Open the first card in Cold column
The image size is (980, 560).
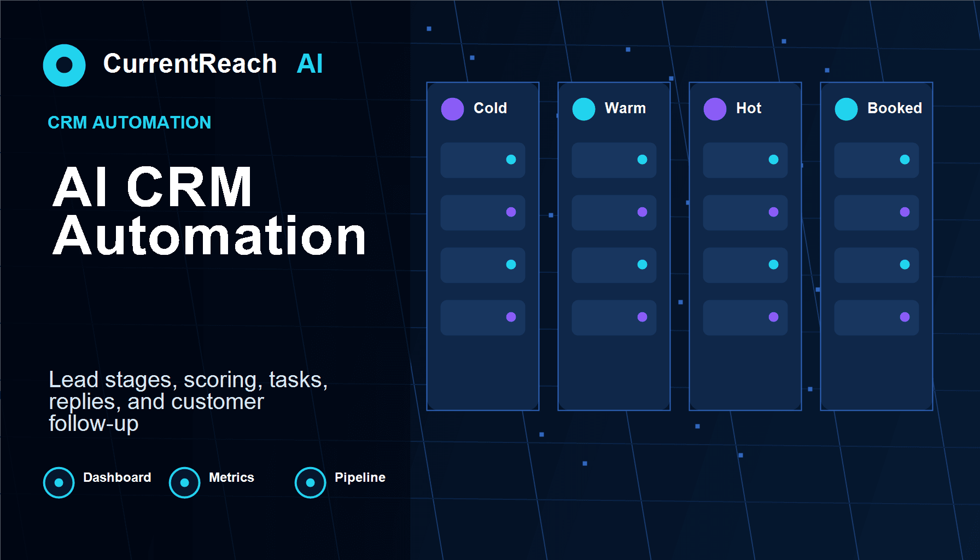pyautogui.click(x=483, y=160)
